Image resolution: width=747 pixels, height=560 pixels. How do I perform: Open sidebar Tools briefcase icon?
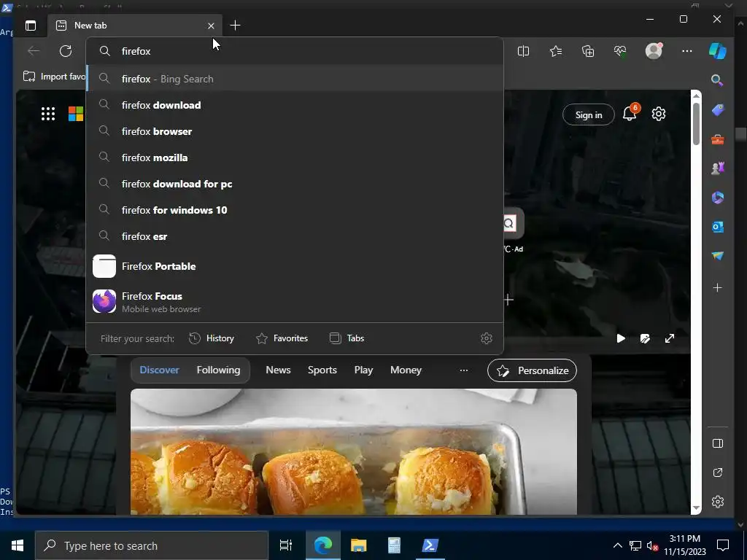point(718,139)
